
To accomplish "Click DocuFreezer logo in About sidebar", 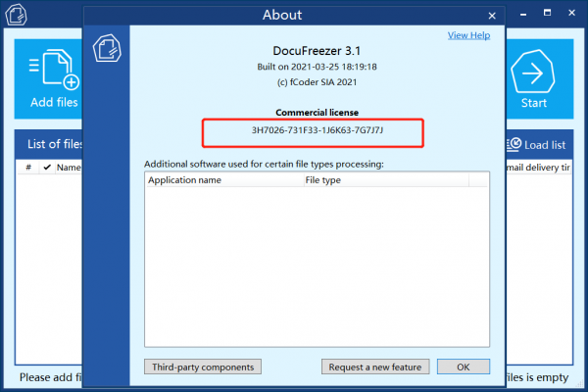I will click(x=107, y=48).
